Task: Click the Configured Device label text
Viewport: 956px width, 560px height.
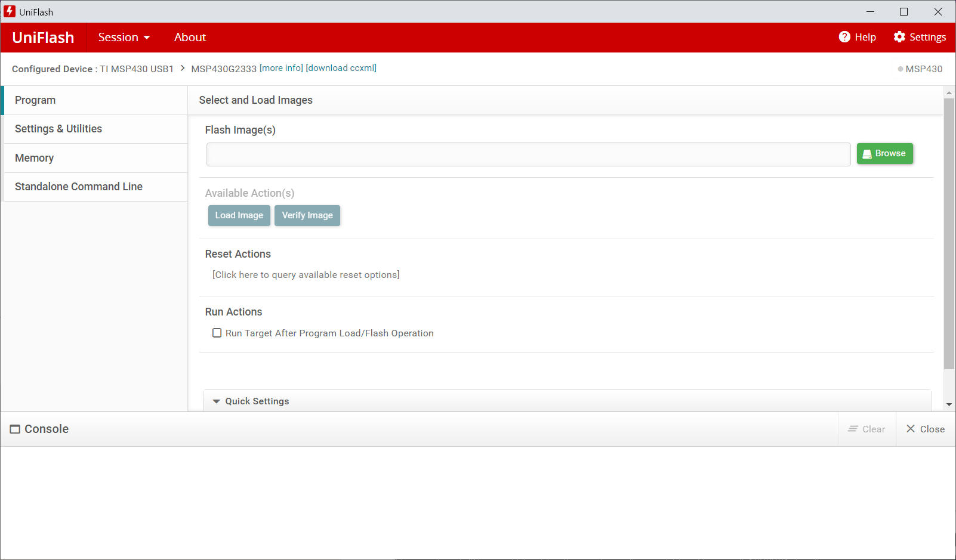Action: click(x=52, y=69)
